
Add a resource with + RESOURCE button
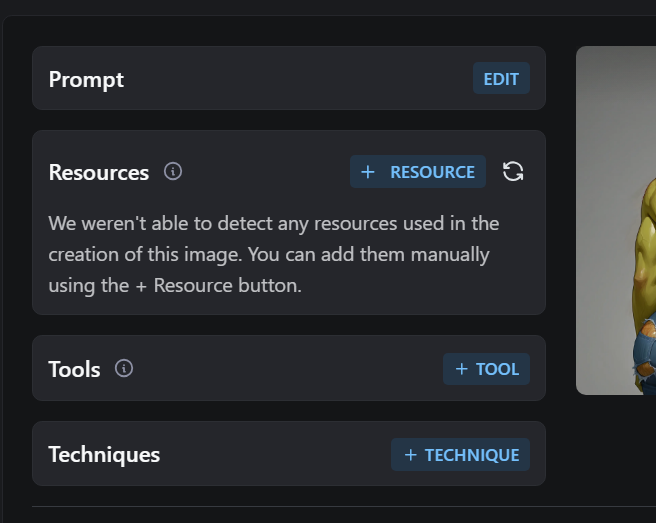click(418, 172)
